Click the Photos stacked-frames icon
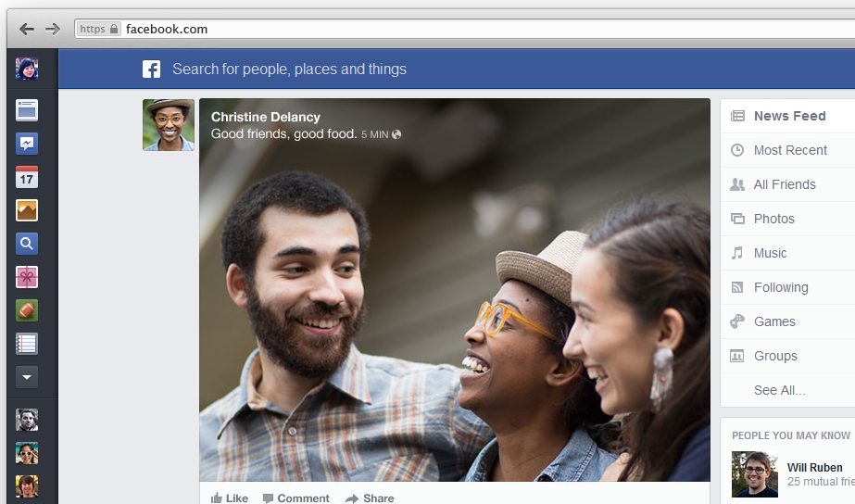The width and height of the screenshot is (855, 504). [737, 219]
